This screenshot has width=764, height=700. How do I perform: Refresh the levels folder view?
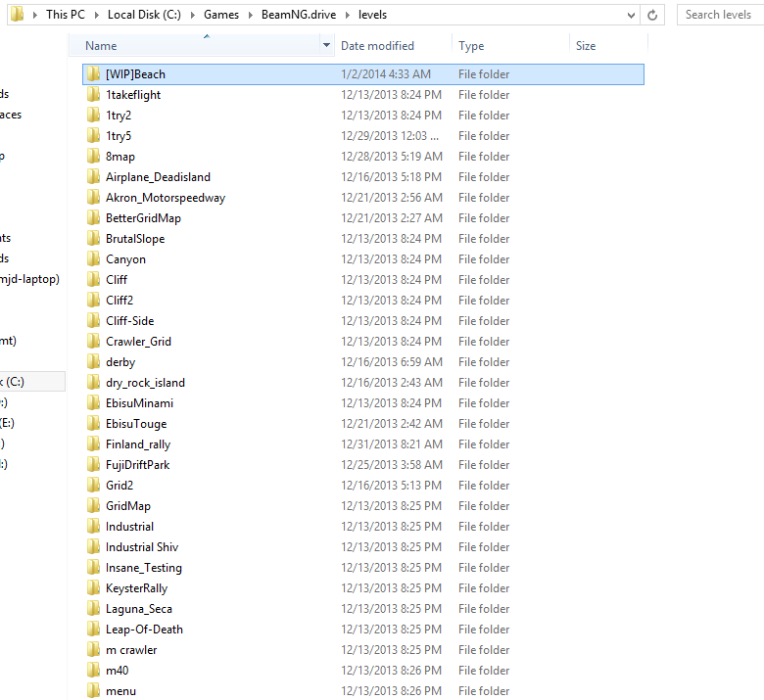pos(652,15)
